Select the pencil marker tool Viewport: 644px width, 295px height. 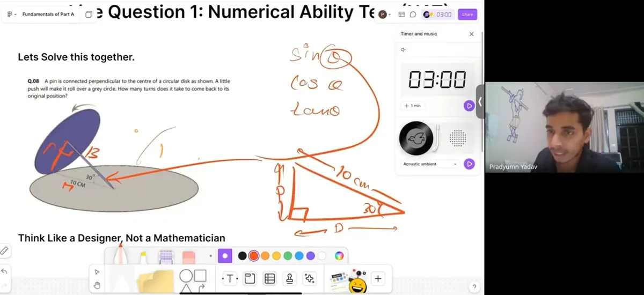click(121, 255)
